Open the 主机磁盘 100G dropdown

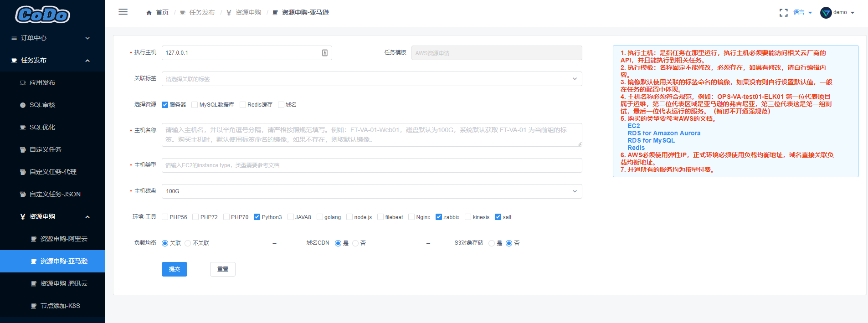point(372,191)
